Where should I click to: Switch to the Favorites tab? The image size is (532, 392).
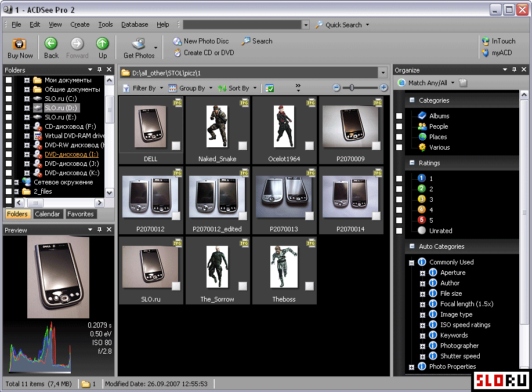point(81,214)
